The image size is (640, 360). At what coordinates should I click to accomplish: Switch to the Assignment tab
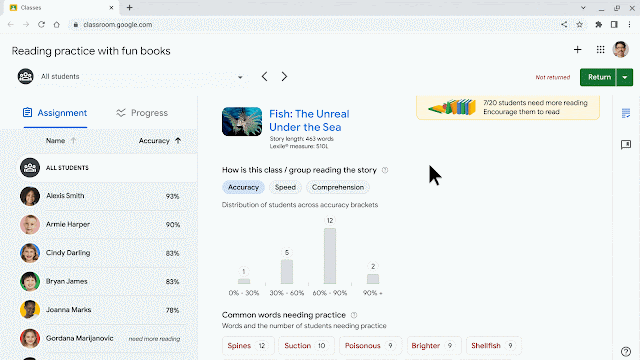click(x=55, y=113)
